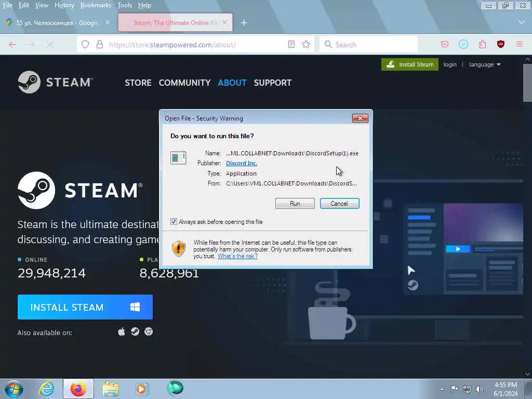
Task: Click the green Install Steam header button
Action: click(x=410, y=64)
